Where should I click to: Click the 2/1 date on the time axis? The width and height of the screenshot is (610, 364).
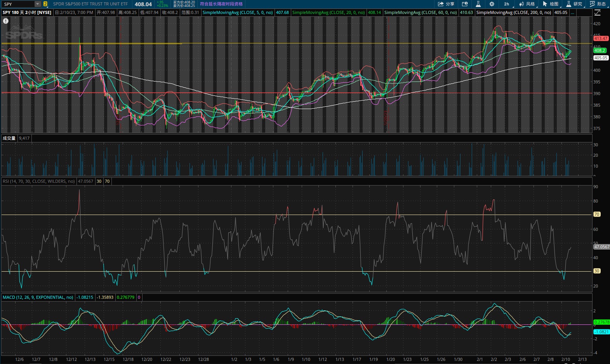click(x=480, y=359)
